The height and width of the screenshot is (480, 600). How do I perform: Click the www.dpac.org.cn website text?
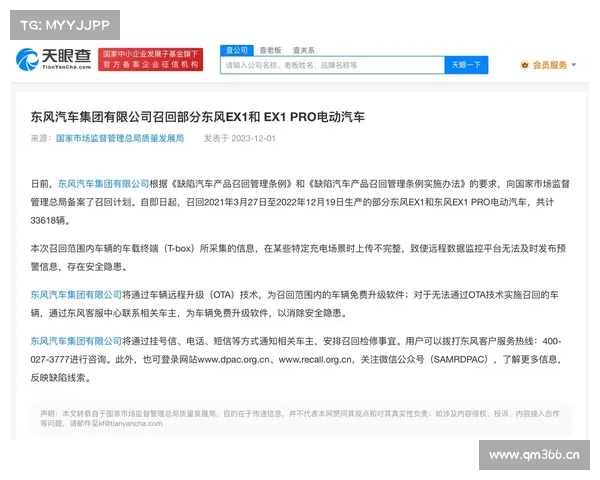[234, 360]
